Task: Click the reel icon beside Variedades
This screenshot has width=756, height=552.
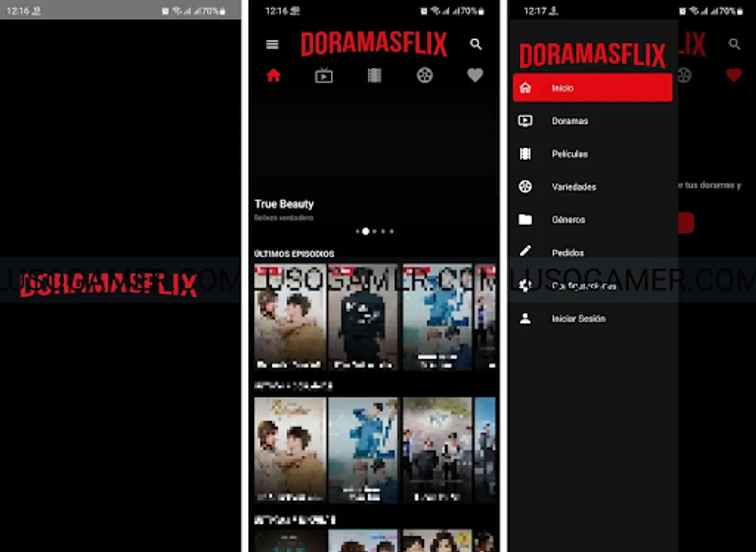Action: tap(525, 186)
